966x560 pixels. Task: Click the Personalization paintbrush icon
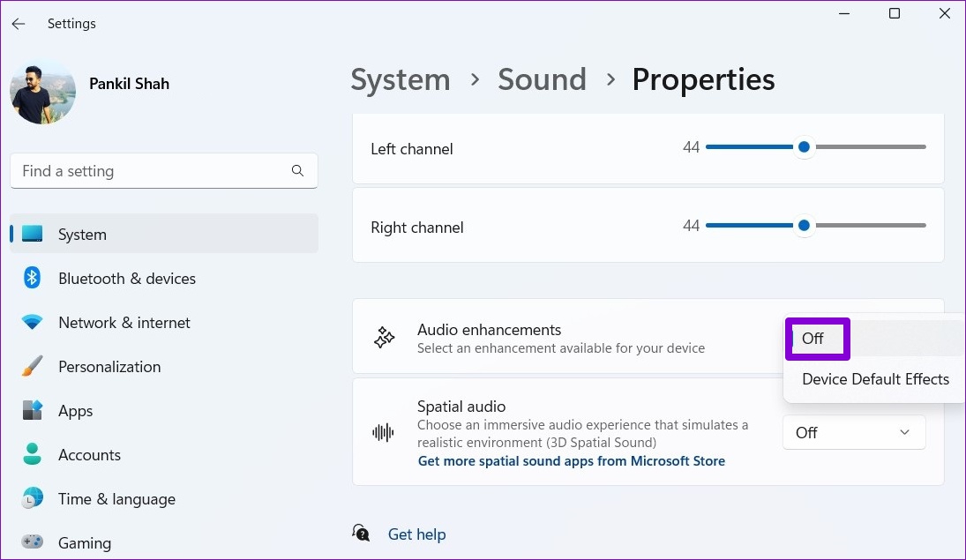pos(33,367)
